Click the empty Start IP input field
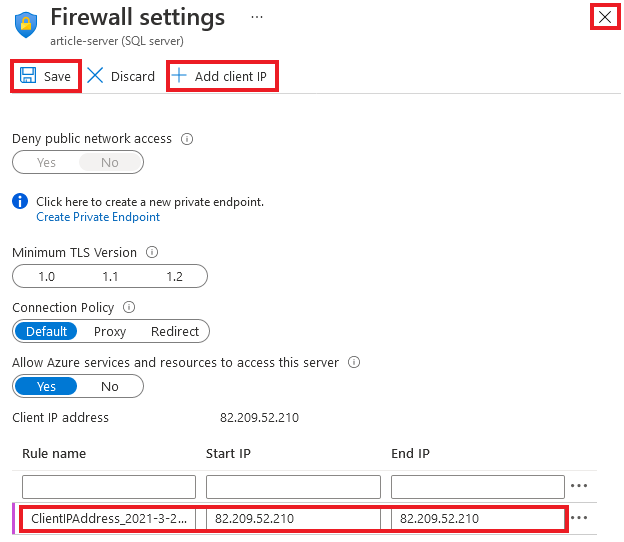This screenshot has width=624, height=542. click(293, 486)
